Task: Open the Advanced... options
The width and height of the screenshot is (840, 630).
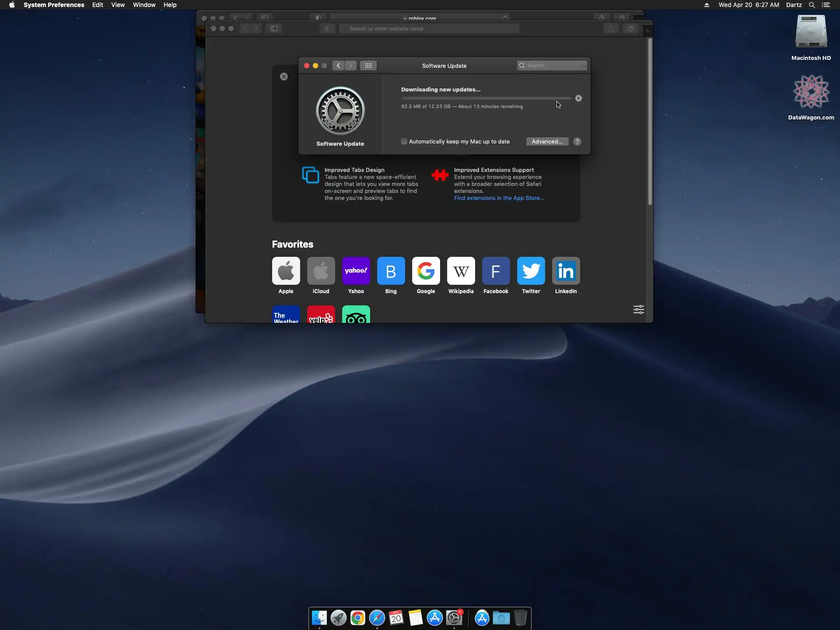Action: (547, 141)
